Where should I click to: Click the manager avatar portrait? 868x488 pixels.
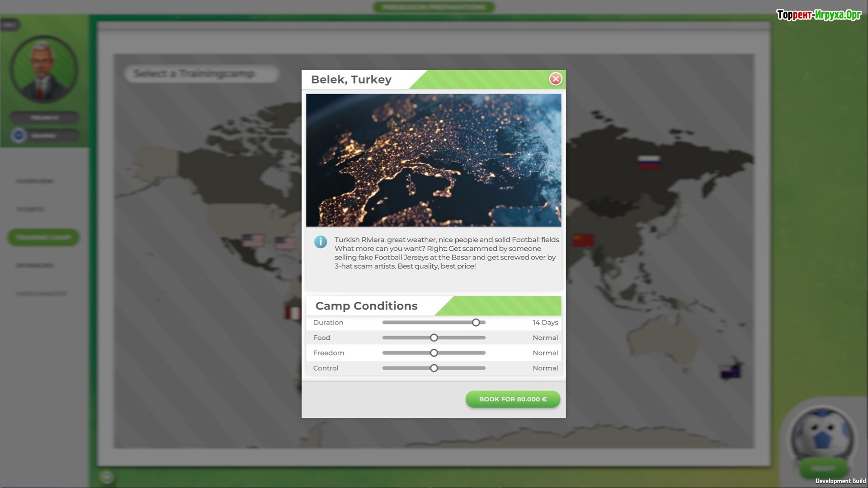[x=44, y=69]
